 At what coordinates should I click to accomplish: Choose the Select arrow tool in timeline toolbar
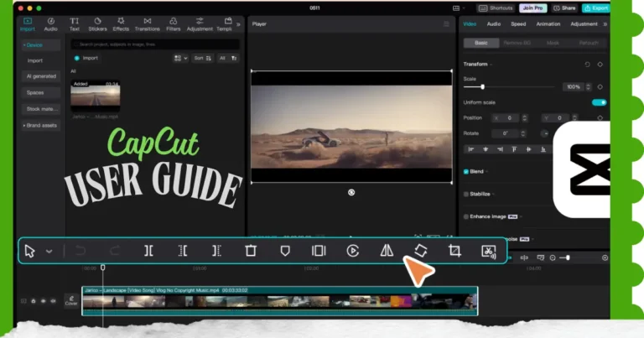[x=29, y=251]
